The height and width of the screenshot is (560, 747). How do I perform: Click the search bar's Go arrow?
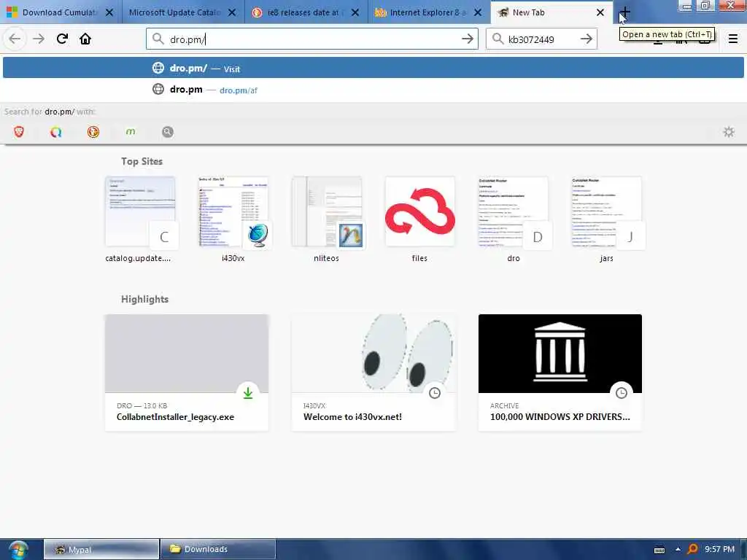[x=587, y=39]
